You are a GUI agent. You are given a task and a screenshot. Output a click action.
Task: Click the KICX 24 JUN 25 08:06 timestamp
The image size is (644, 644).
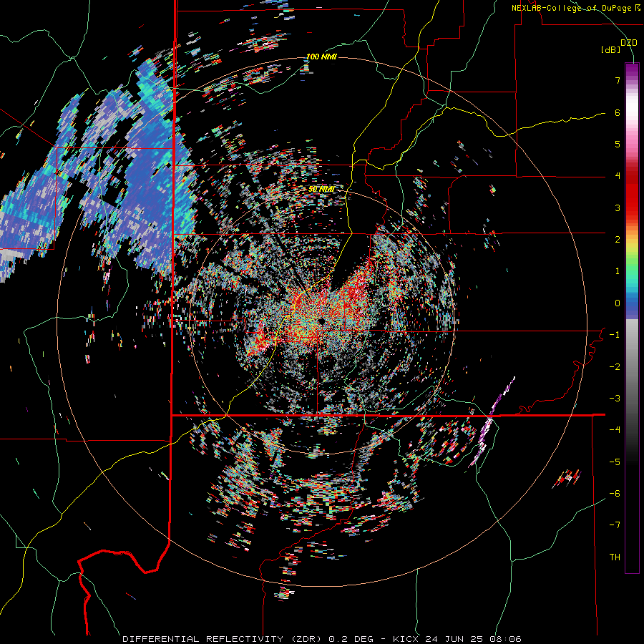457,639
